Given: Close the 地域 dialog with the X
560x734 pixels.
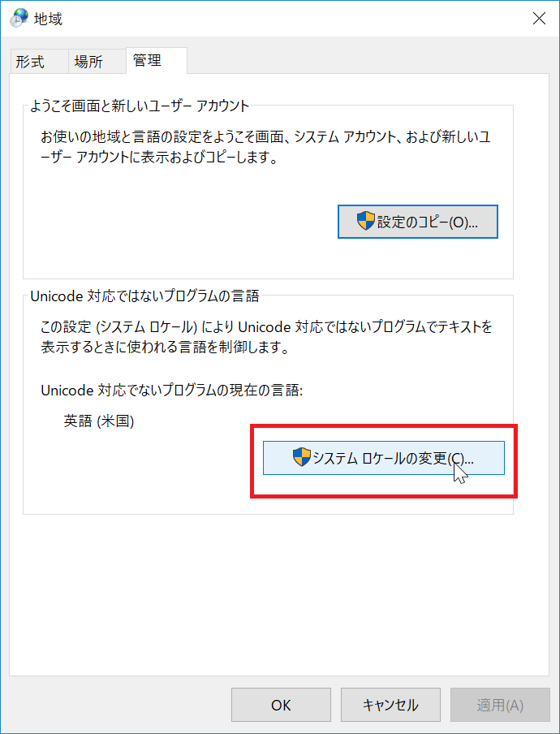Looking at the screenshot, I should (539, 18).
